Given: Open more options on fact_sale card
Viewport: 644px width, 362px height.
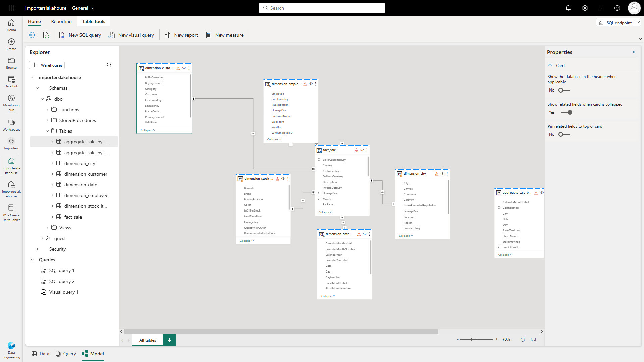Looking at the screenshot, I should click(x=367, y=150).
